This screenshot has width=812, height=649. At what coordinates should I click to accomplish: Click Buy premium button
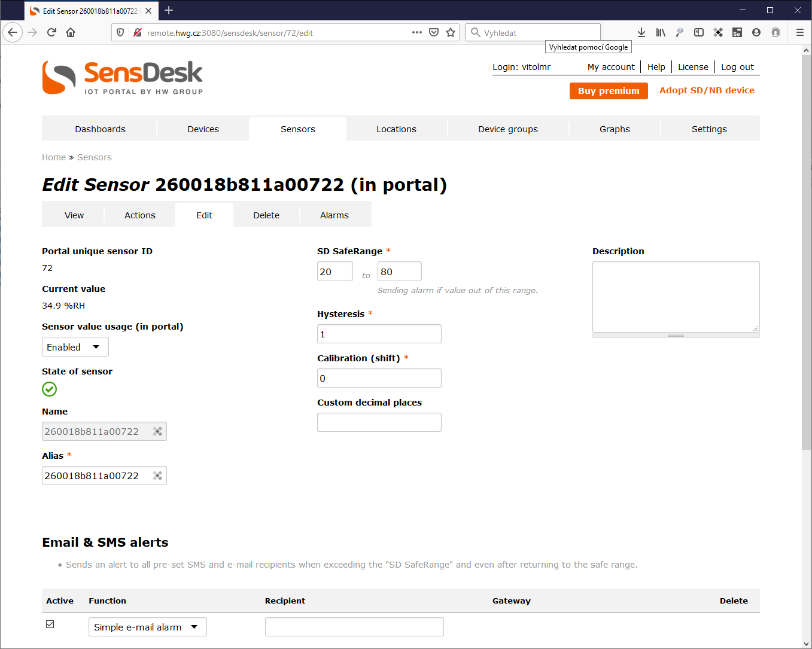609,91
